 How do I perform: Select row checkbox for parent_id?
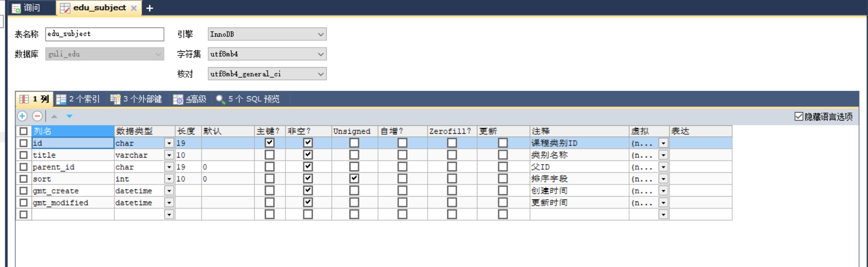tap(23, 167)
